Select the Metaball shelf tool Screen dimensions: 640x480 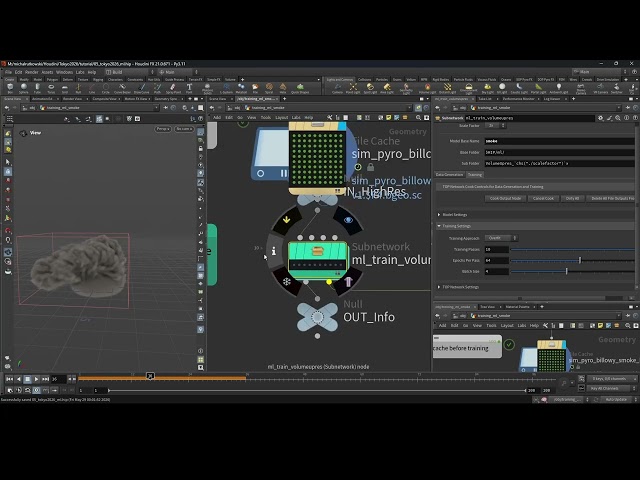click(241, 88)
